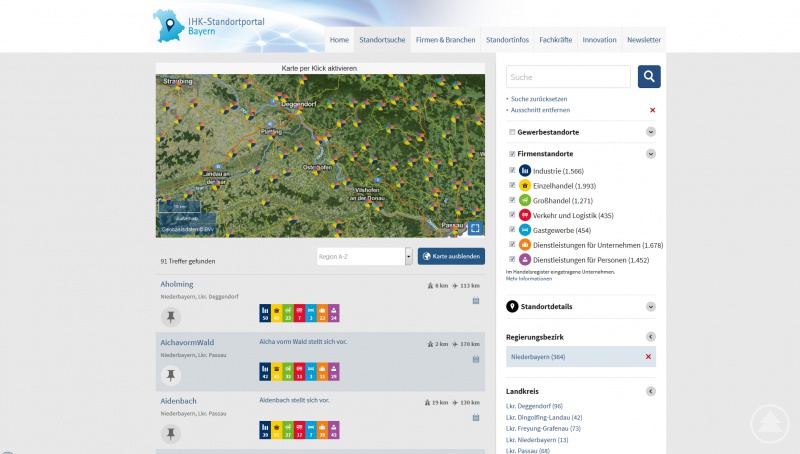Click Aholming's purple Dienstleistungen Personen tile
Screen dimensions: 800x454
(x=334, y=313)
